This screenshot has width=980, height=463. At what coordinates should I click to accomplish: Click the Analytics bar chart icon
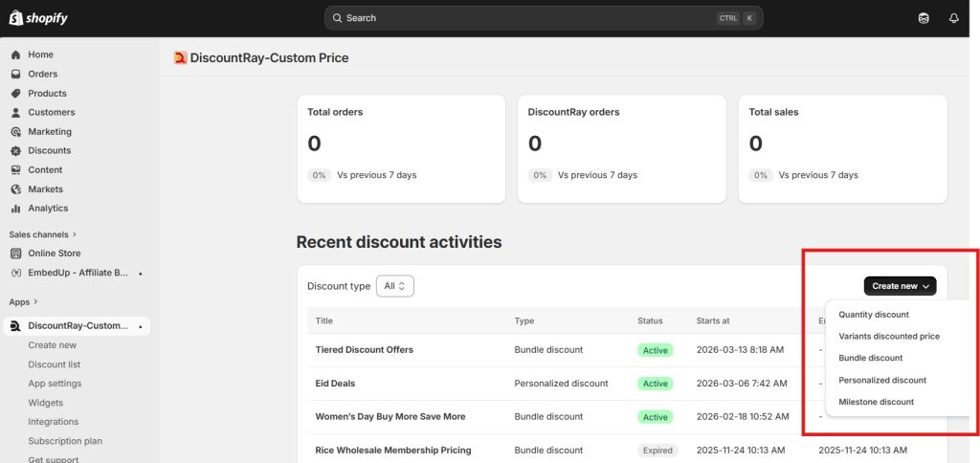pos(16,209)
